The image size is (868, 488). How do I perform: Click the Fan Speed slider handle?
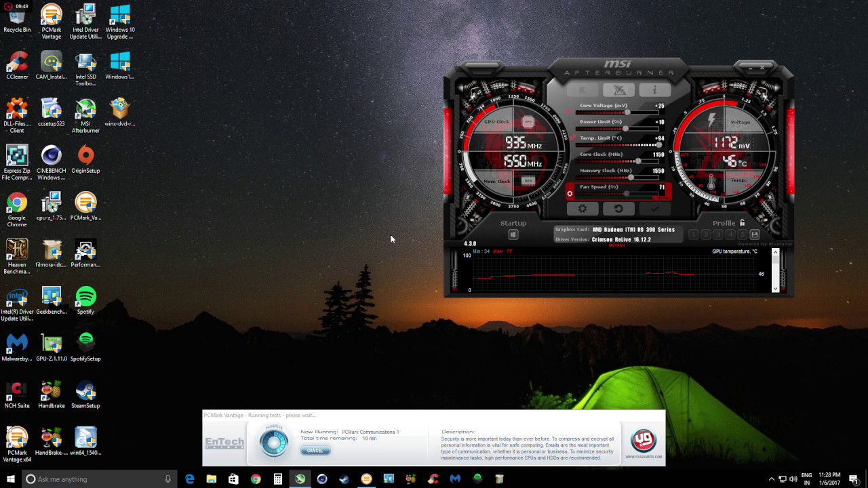[x=626, y=194]
